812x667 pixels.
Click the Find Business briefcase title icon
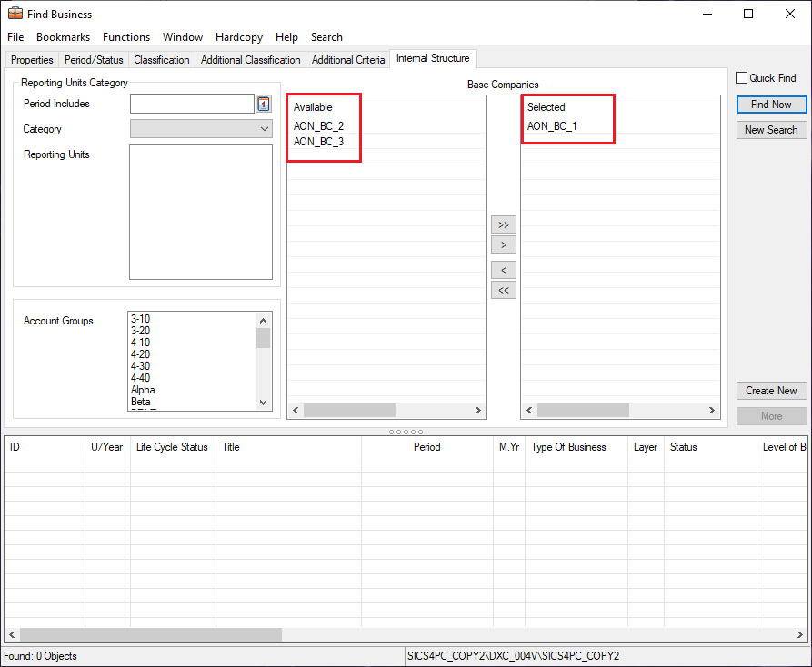coord(15,14)
